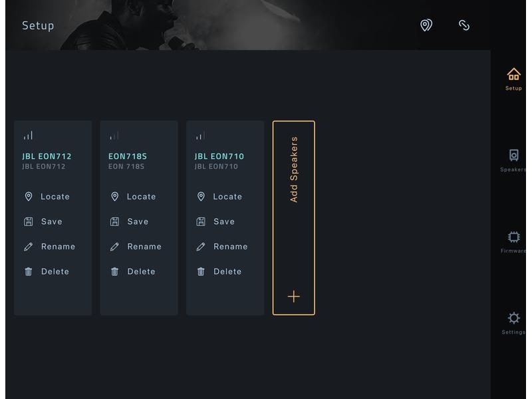Click the Add Speakers vertical label
The height and width of the screenshot is (399, 532).
tap(294, 170)
